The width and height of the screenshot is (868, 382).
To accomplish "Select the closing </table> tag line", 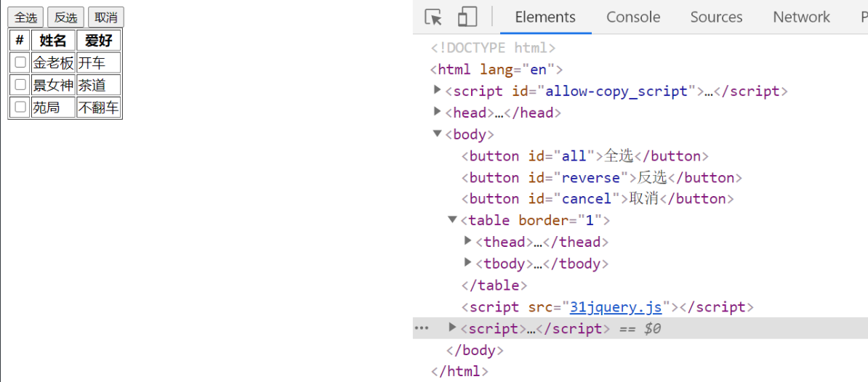I will [494, 285].
